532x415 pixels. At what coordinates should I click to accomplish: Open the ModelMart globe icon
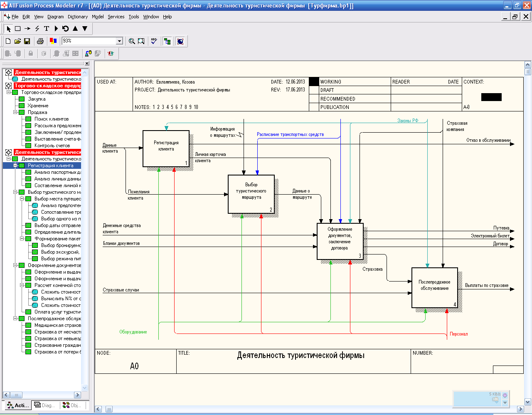(x=180, y=41)
